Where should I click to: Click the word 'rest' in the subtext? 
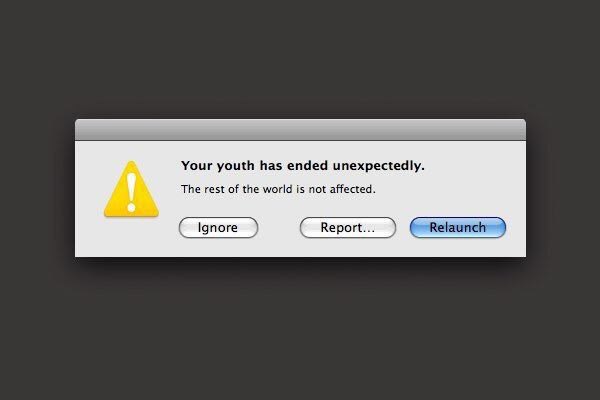(x=214, y=189)
